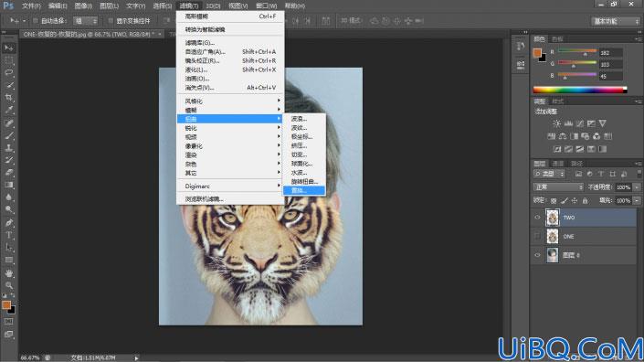Hide the TWO layer via eye icon
Screen dimensions: 644x362
tap(537, 218)
